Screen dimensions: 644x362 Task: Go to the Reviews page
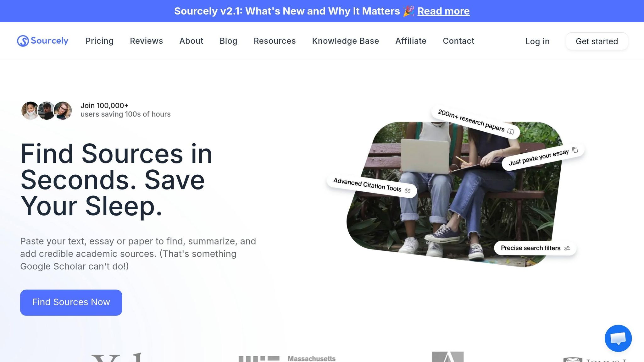tap(146, 41)
